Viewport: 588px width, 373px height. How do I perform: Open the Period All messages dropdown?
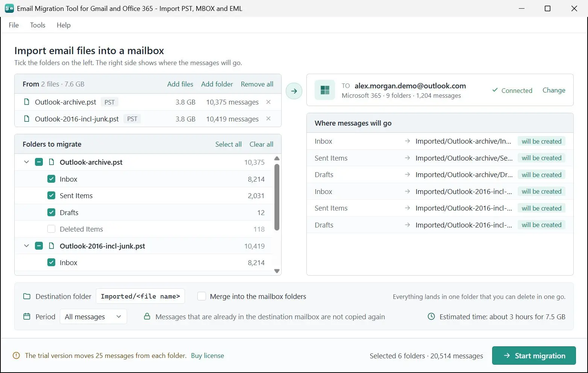pos(93,317)
